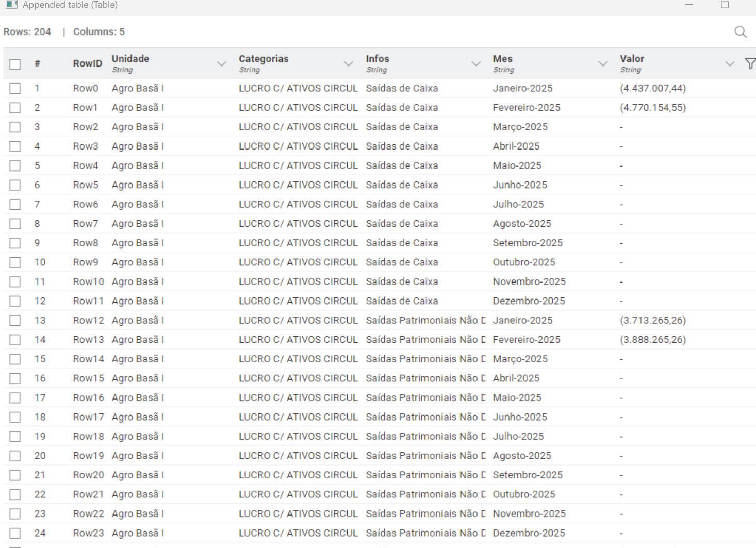Open the filter funnel icon
Image resolution: width=756 pixels, height=548 pixels.
coord(750,63)
